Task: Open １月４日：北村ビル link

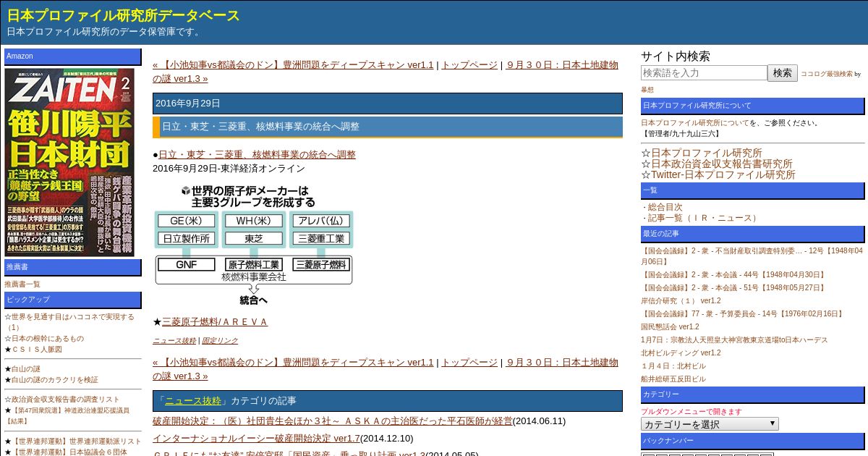Action: click(x=673, y=366)
